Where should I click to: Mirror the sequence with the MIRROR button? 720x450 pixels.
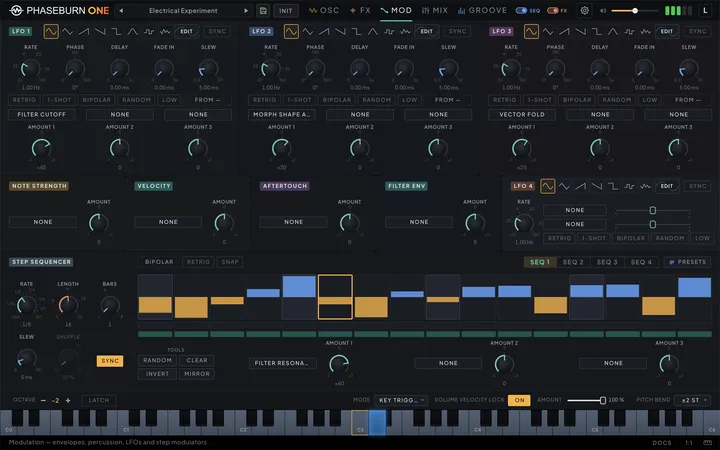coord(197,374)
